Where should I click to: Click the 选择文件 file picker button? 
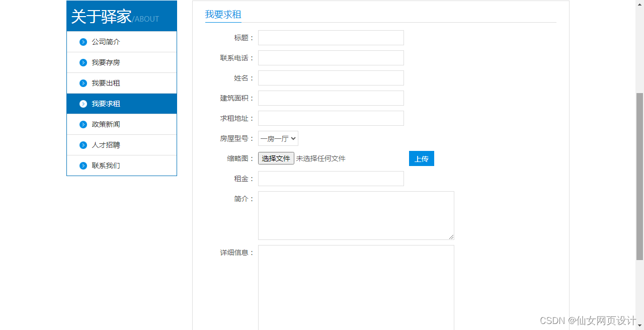click(x=276, y=158)
